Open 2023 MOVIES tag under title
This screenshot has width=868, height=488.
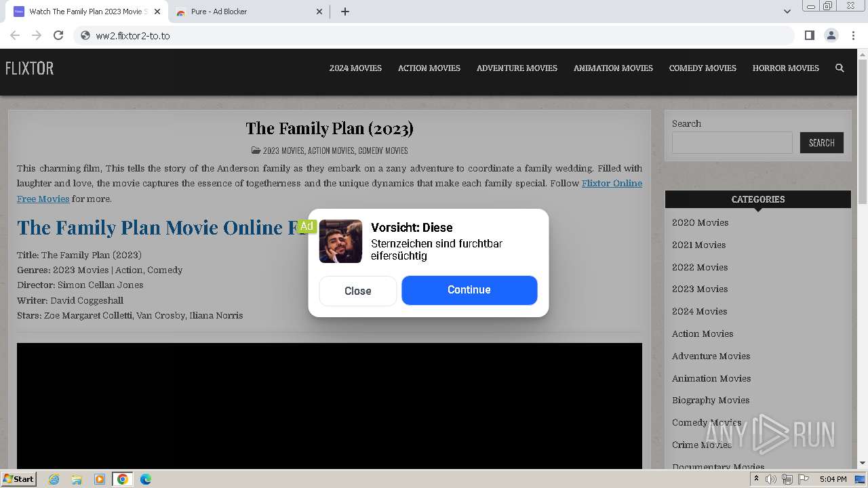pyautogui.click(x=283, y=150)
